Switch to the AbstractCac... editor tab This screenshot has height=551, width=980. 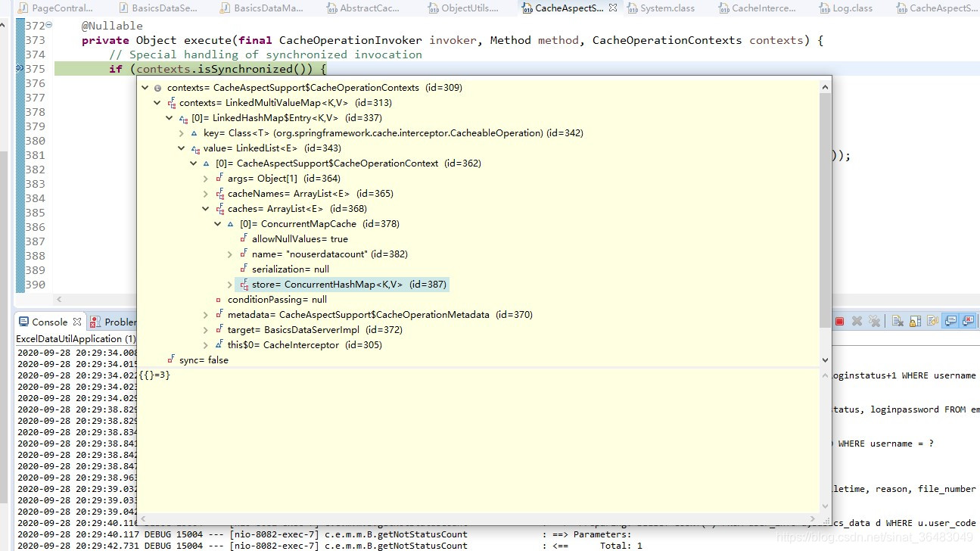tap(362, 8)
